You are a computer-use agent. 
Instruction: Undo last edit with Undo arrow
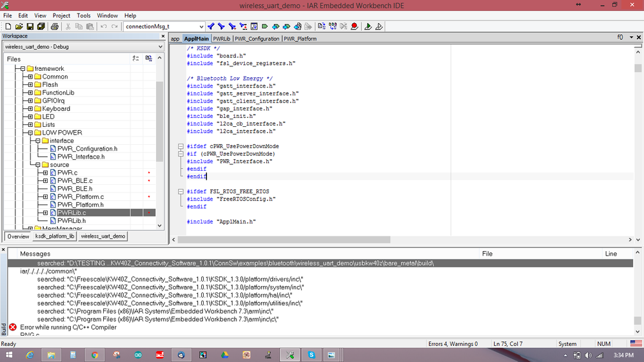pos(104,26)
